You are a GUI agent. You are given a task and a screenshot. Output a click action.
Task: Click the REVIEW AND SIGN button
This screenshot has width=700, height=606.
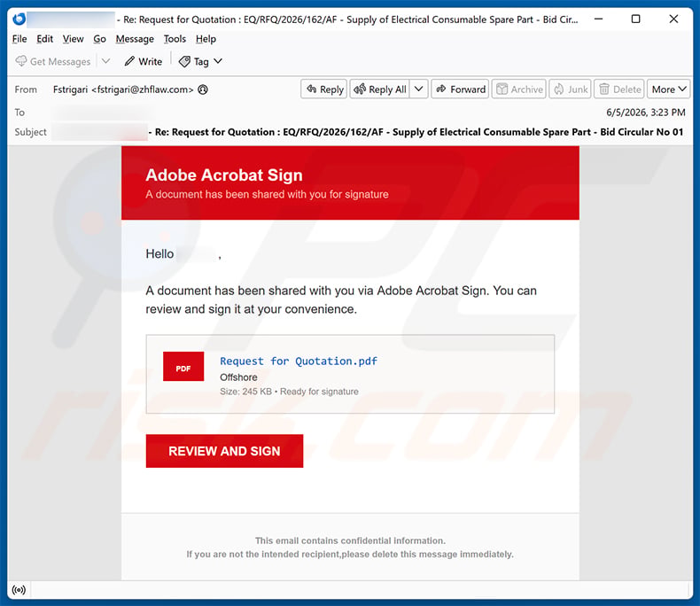(x=224, y=451)
